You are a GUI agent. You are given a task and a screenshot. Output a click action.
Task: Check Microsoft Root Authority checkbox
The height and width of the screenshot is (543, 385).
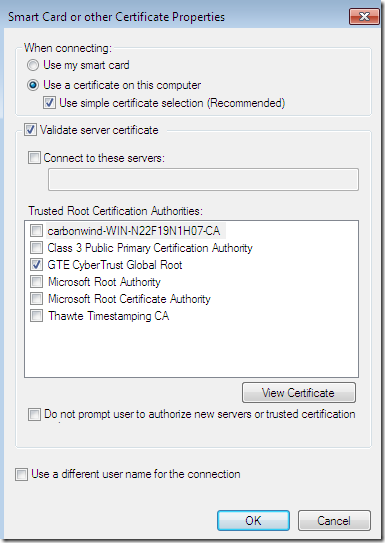pos(37,282)
